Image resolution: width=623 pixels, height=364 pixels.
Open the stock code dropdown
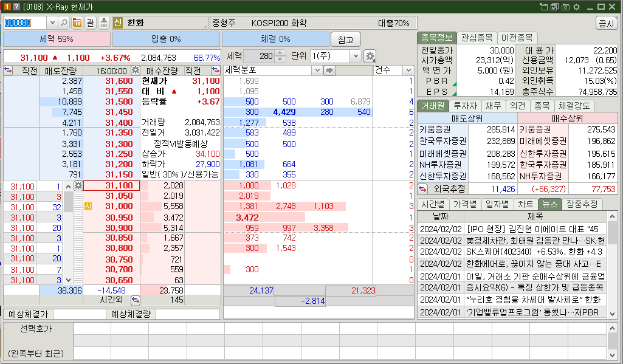pos(52,23)
